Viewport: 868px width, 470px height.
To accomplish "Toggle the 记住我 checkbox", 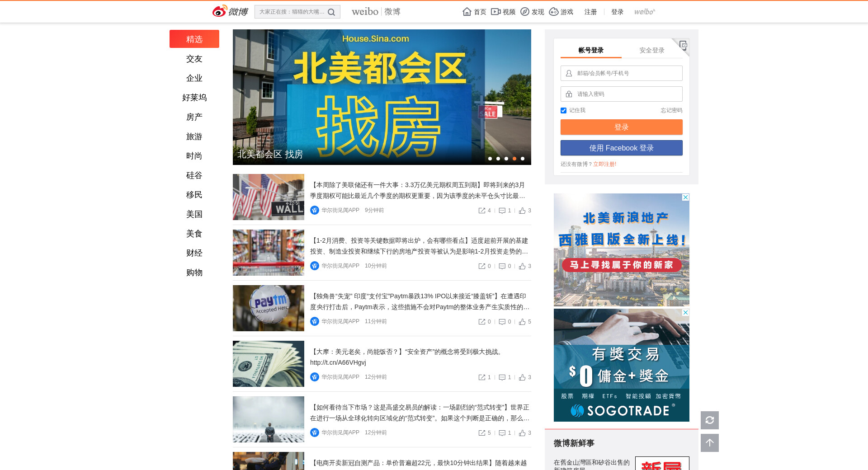I will [x=563, y=110].
